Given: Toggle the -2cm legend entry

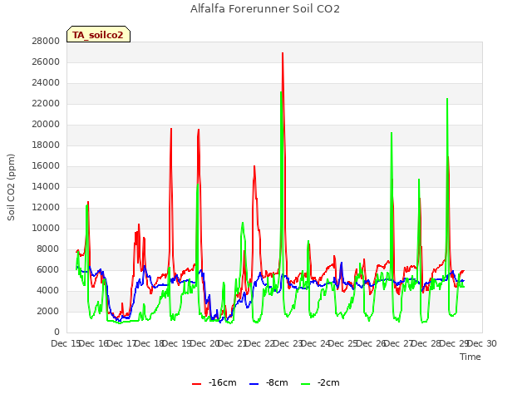Looking at the screenshot, I should tap(320, 382).
